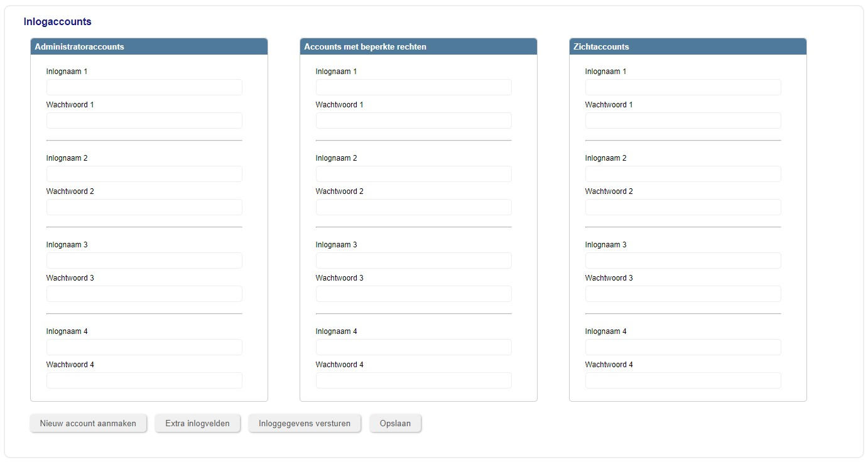
Task: Click Inlognaam 4 field under Zichtaccounts
Action: (683, 347)
